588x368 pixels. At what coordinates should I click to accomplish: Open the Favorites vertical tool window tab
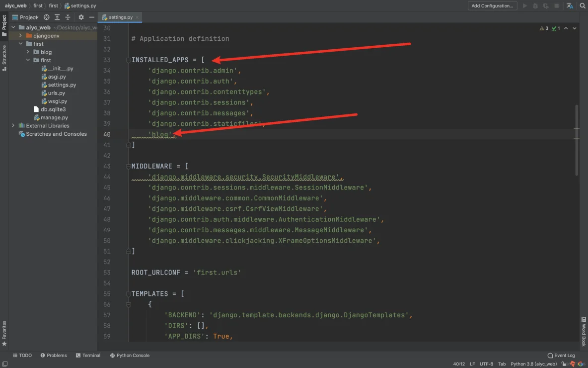click(x=4, y=334)
